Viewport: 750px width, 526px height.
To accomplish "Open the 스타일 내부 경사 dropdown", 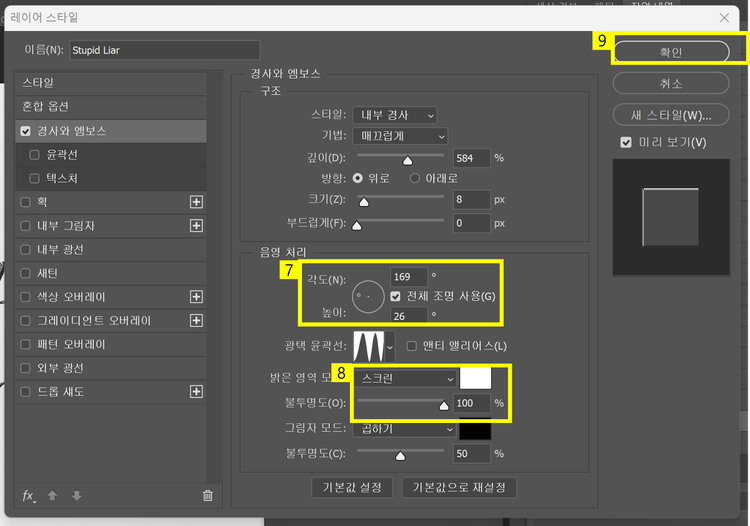I will [x=395, y=115].
